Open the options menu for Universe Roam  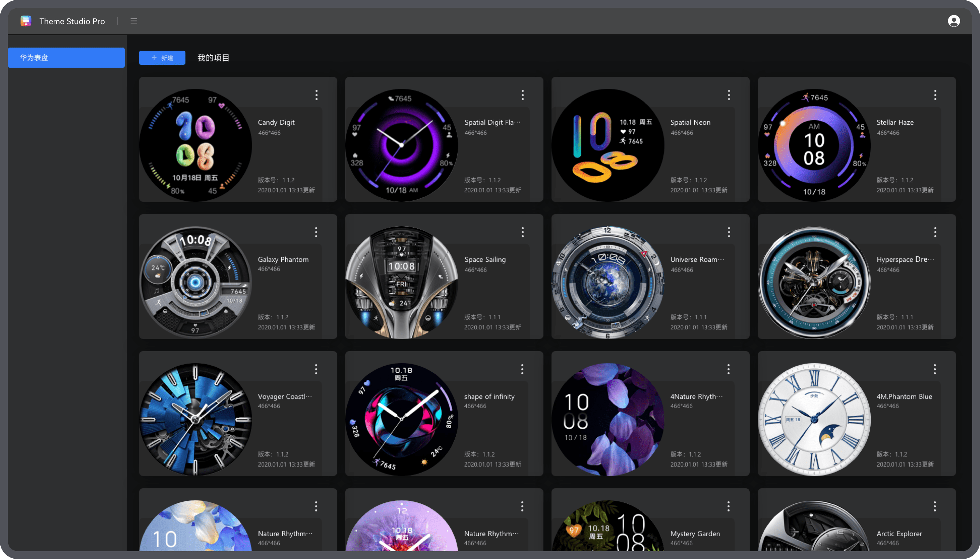point(728,232)
